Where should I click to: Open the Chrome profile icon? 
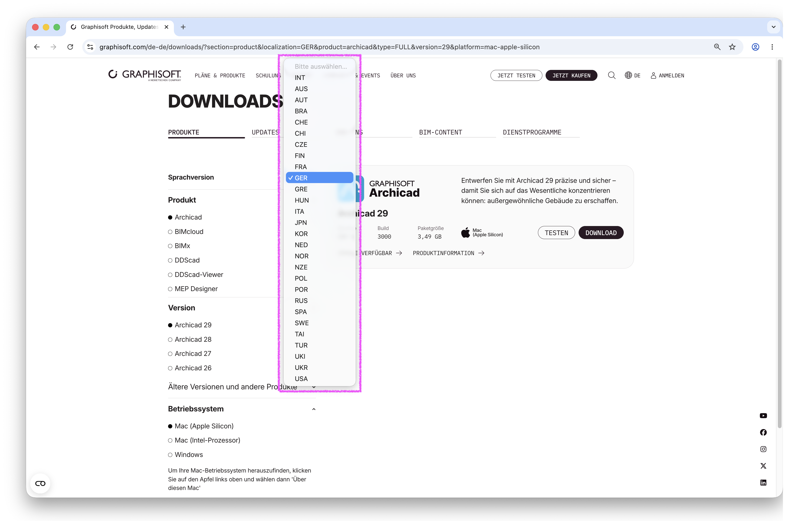[755, 47]
